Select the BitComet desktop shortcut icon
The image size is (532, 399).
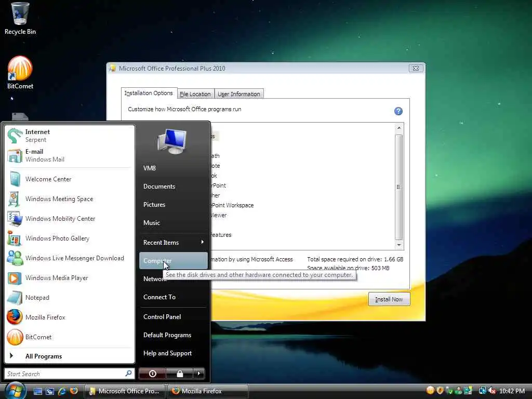20,73
